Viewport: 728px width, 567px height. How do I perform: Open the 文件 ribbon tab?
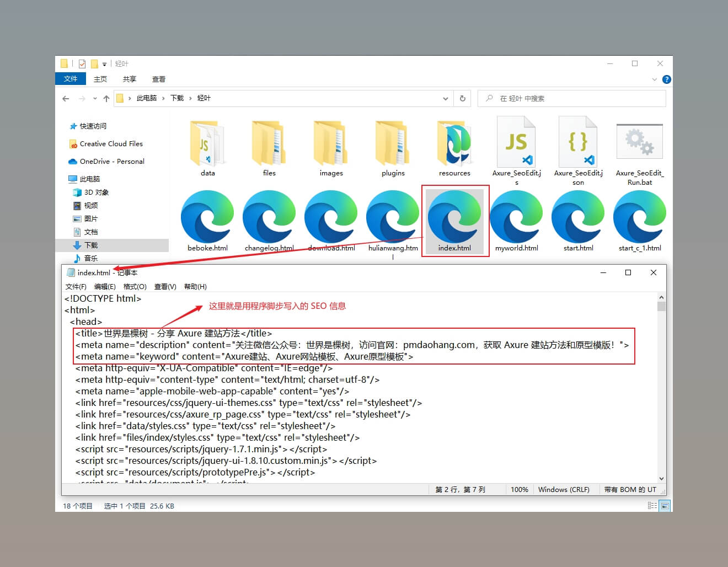tap(71, 79)
